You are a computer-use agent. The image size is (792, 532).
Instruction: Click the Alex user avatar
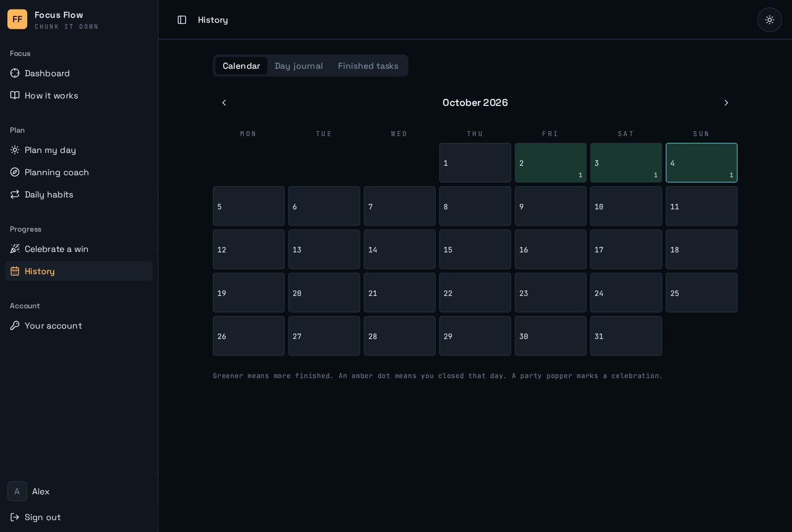click(x=17, y=491)
